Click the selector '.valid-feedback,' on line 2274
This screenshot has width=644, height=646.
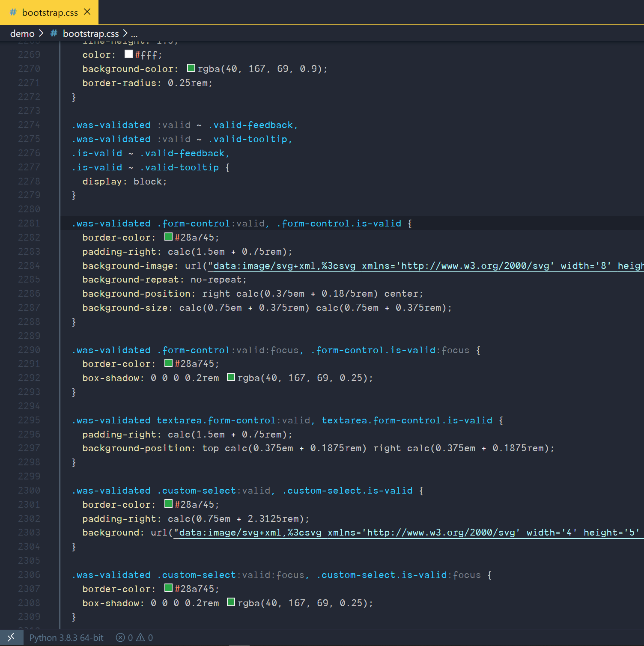(x=253, y=125)
